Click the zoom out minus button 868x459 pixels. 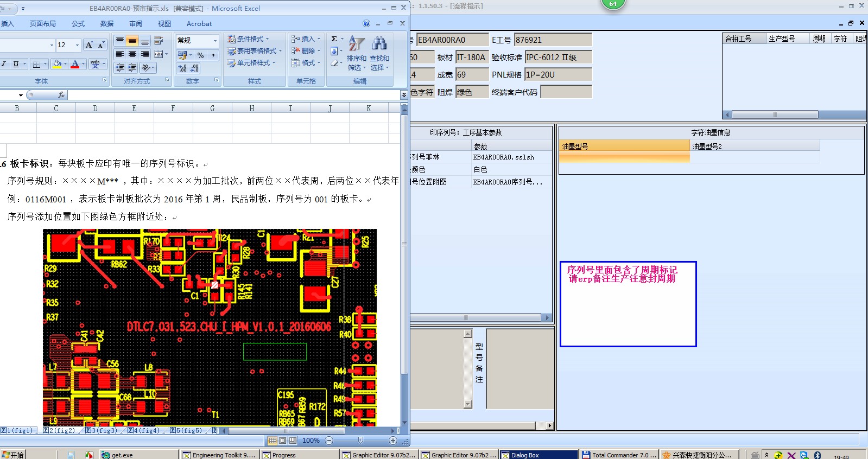pos(329,441)
